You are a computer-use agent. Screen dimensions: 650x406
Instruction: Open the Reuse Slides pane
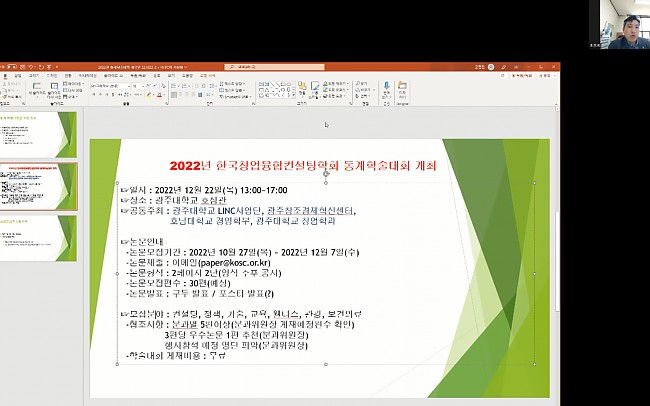click(54, 90)
